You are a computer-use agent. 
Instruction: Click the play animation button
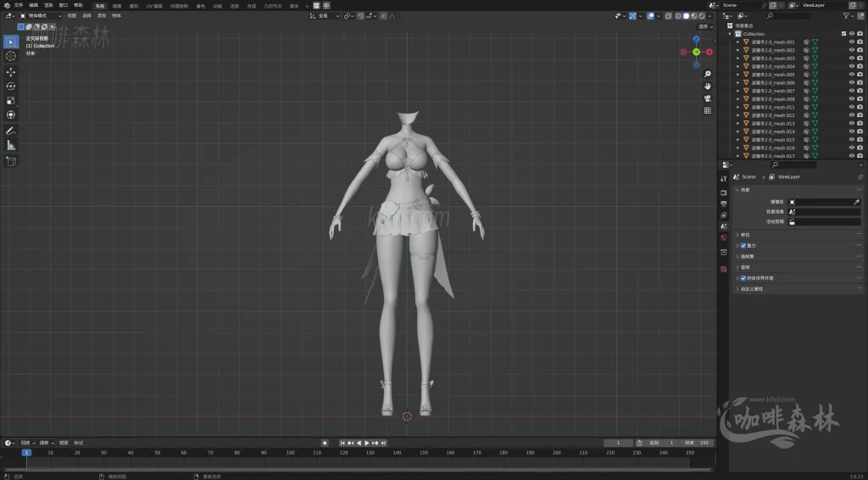click(x=367, y=443)
